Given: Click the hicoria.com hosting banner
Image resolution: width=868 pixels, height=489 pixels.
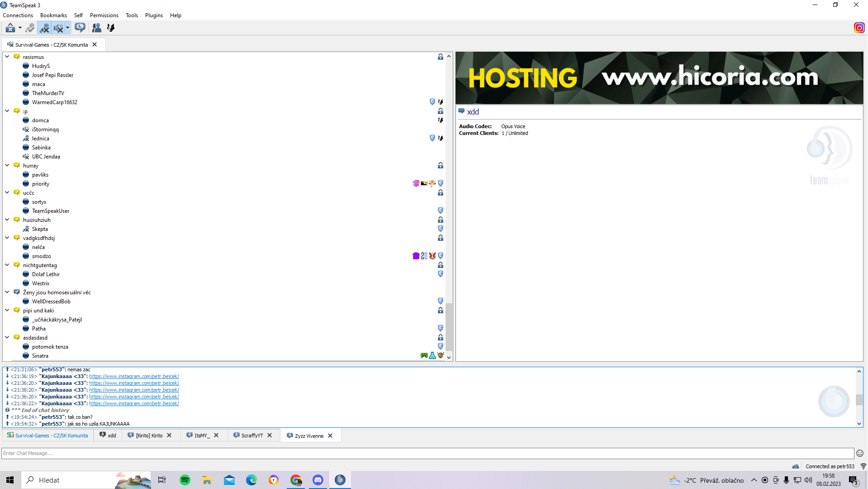Looking at the screenshot, I should coord(659,78).
